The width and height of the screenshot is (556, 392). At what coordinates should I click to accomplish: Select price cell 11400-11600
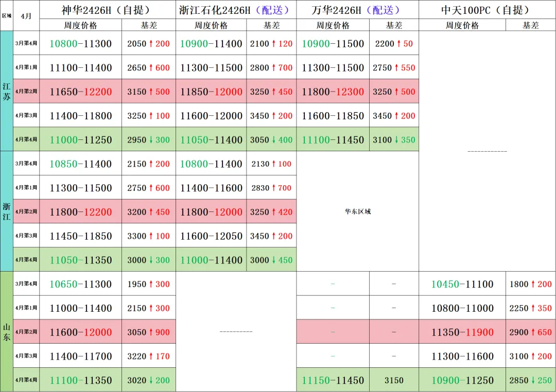point(211,187)
